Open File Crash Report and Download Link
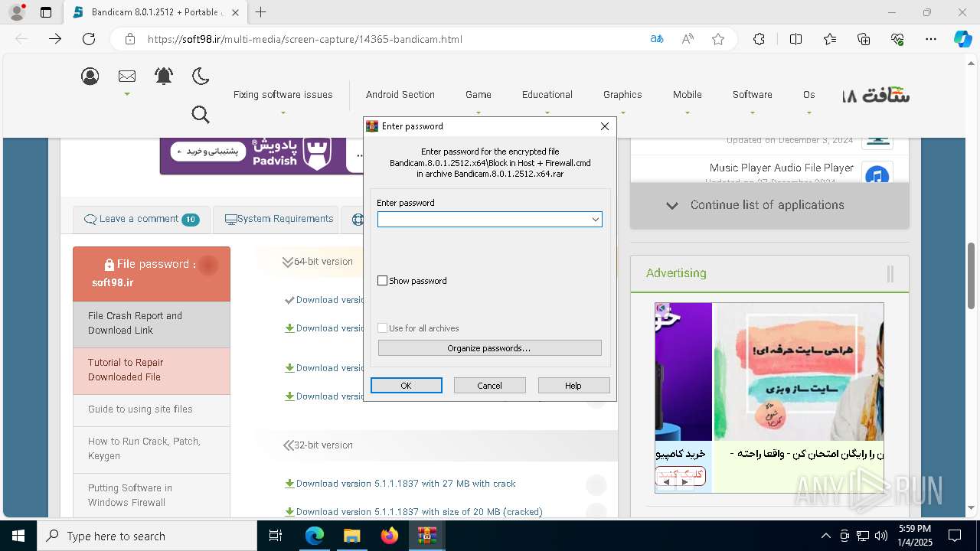Viewport: 980px width, 551px height. click(152, 324)
